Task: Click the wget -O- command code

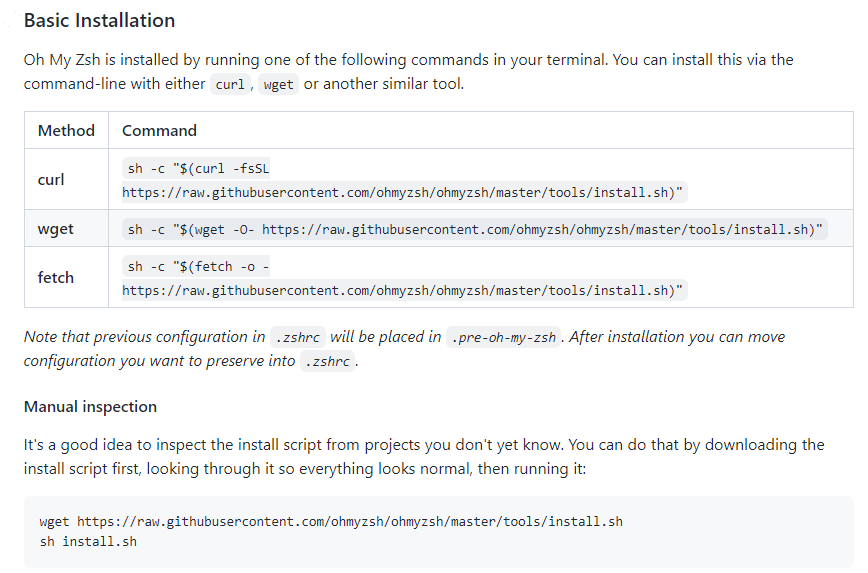Action: tap(475, 229)
